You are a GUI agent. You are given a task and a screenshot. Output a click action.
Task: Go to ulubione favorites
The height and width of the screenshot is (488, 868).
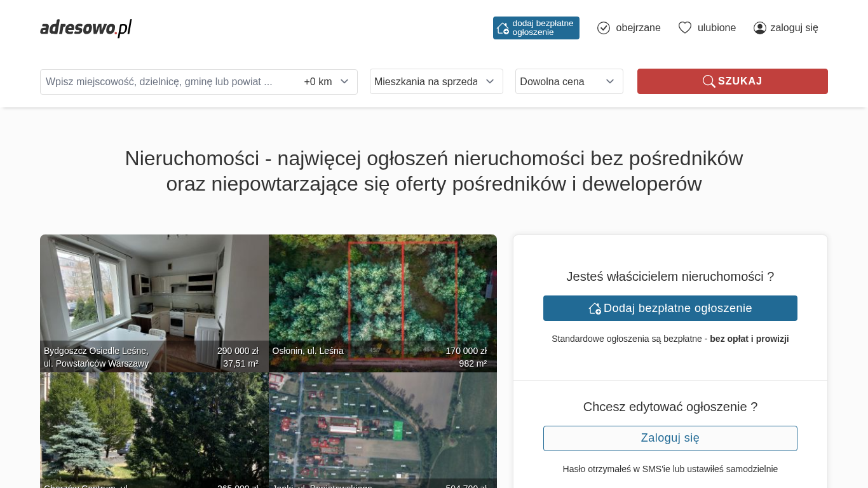716,28
